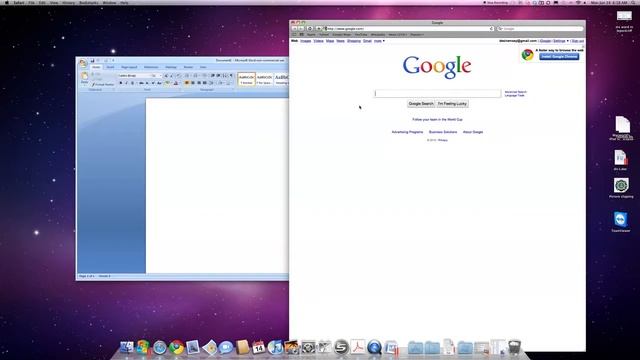Open the Page Layout tab in Word

click(129, 67)
